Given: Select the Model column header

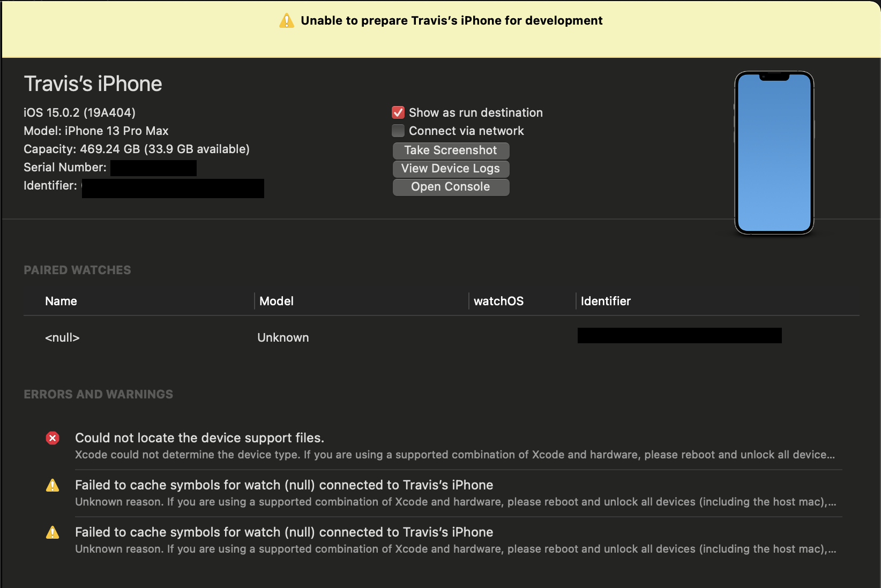Looking at the screenshot, I should (x=277, y=301).
